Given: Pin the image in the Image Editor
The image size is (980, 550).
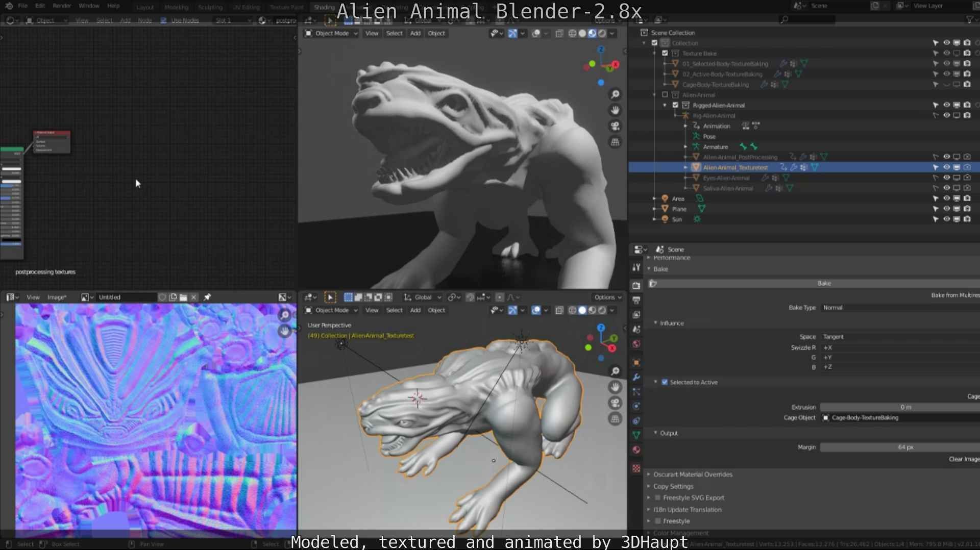Looking at the screenshot, I should pos(207,297).
